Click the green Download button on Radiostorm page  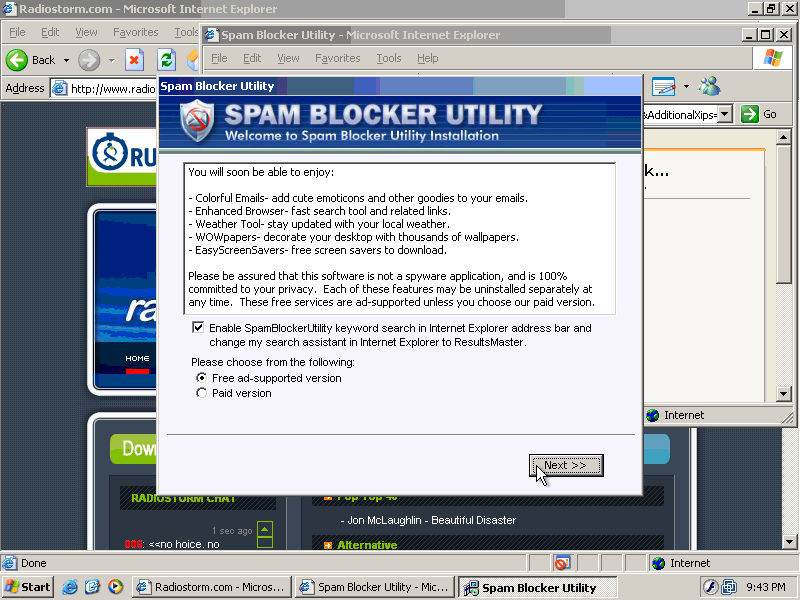pos(134,448)
